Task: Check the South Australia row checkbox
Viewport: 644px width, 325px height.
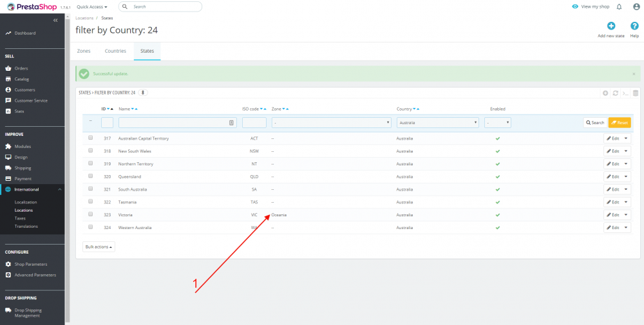Action: pos(90,189)
